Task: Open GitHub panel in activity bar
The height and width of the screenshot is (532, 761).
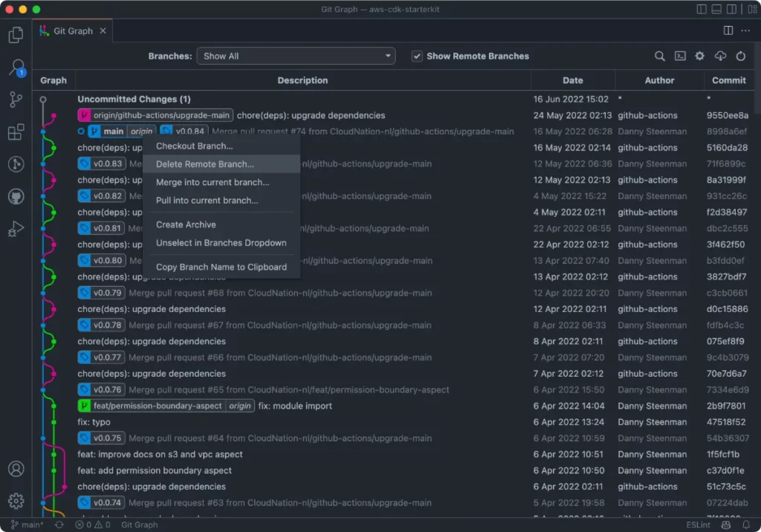Action: click(16, 197)
